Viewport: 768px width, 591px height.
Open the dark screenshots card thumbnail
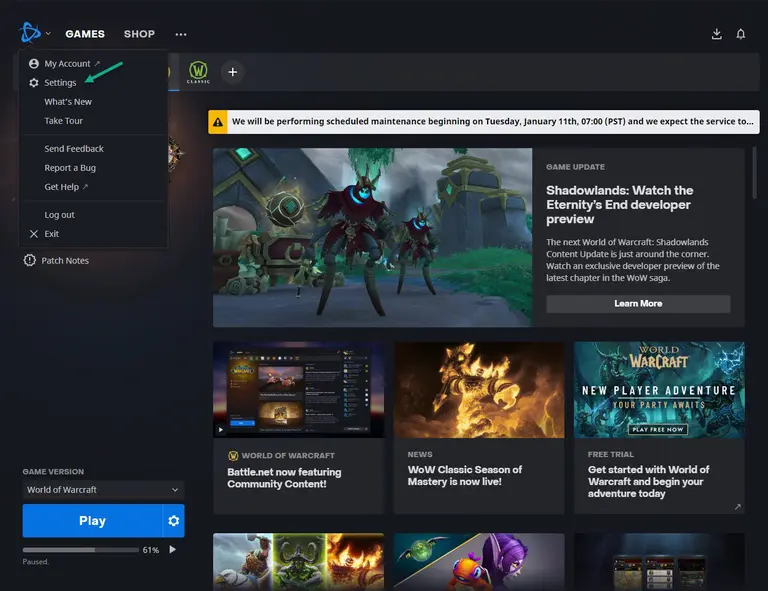[x=659, y=562]
